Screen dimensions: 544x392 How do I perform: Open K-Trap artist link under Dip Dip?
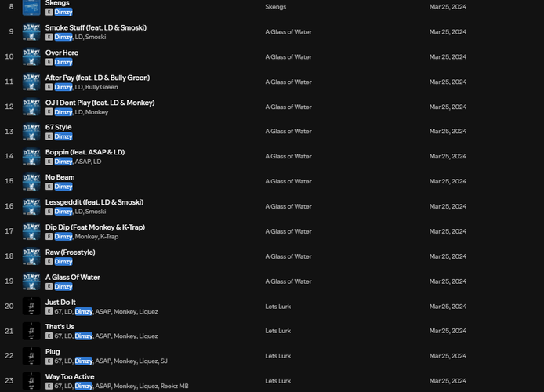109,237
